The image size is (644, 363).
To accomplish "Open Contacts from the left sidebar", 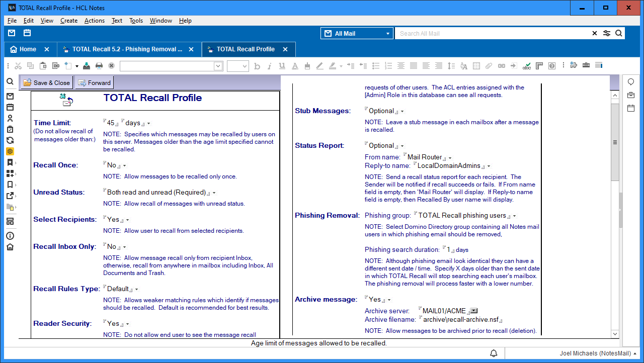I will (x=10, y=118).
